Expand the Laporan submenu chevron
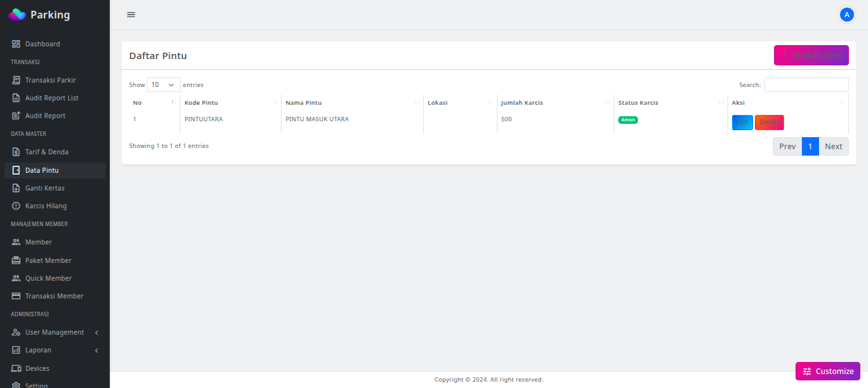 [97, 350]
